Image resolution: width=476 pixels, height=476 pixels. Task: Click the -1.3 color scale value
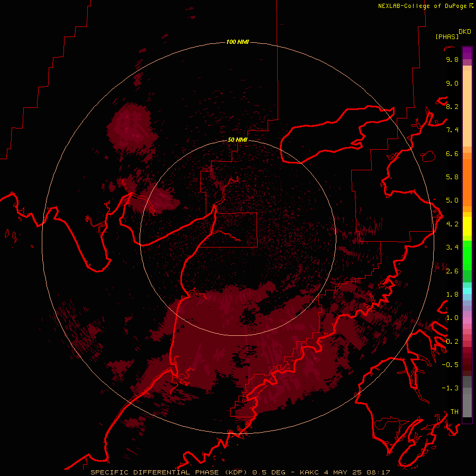pyautogui.click(x=450, y=388)
